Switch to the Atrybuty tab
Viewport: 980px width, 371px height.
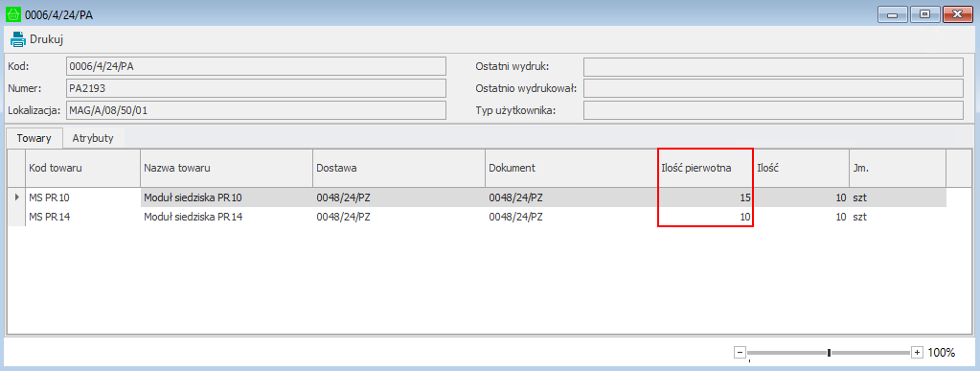click(x=93, y=138)
